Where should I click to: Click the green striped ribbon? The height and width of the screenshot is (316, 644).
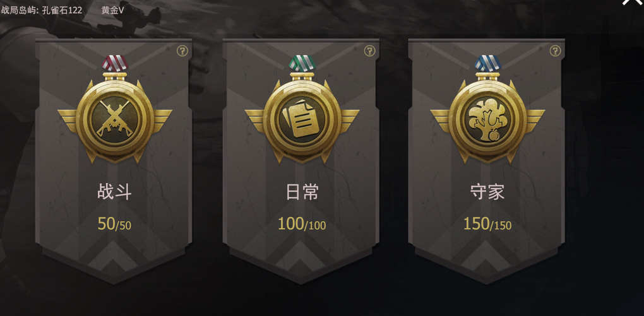(x=302, y=63)
